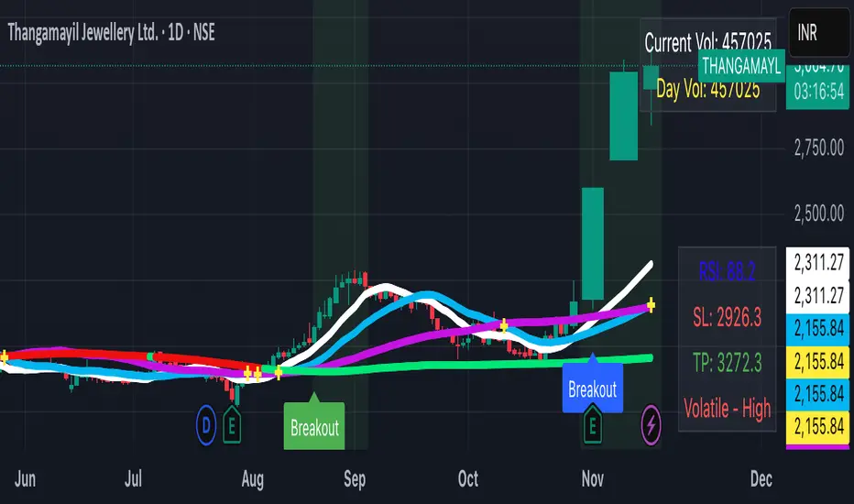This screenshot has height=504, width=854.
Task: Click the Jun label on time axis
Action: (25, 479)
